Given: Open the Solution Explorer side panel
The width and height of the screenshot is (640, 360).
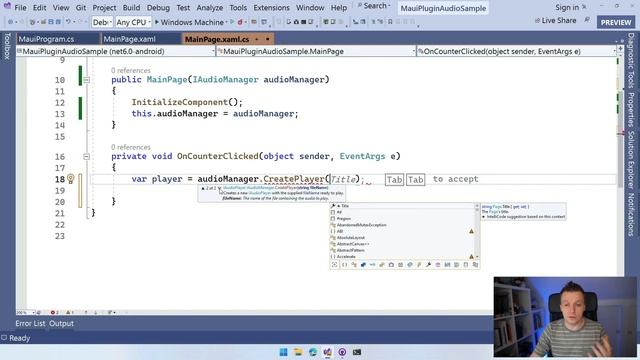Looking at the screenshot, I should (x=631, y=160).
